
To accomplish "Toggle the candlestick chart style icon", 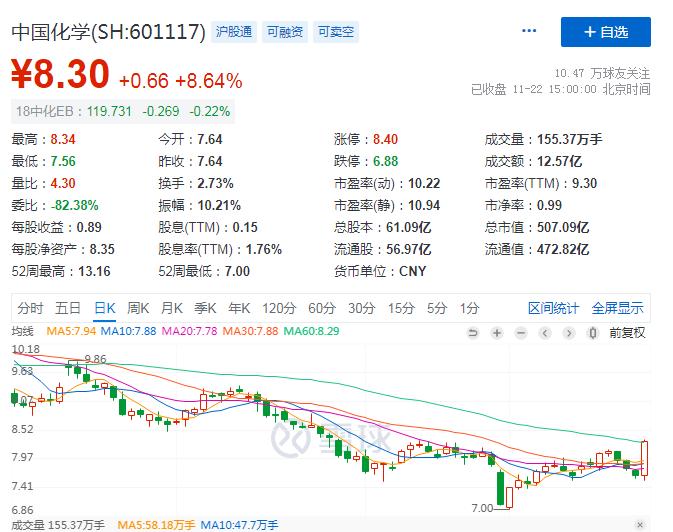I will coord(593,333).
